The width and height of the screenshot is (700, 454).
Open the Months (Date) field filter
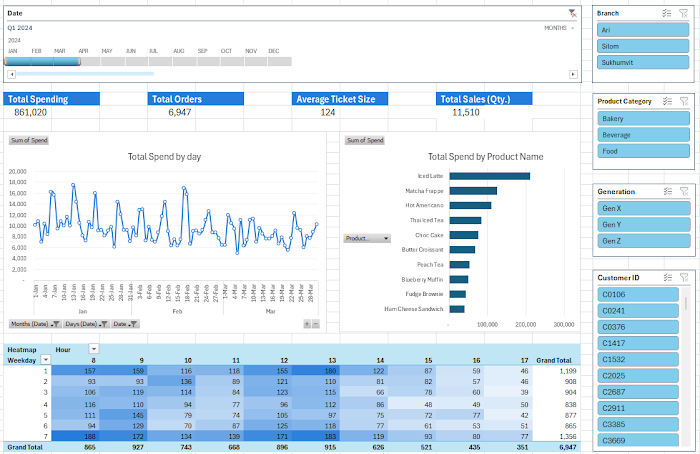pos(35,324)
